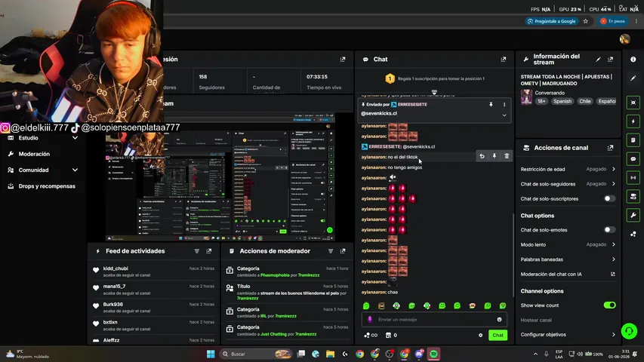Open the user avatar menu
Viewport: 644px width, 362px height.
[624, 39]
